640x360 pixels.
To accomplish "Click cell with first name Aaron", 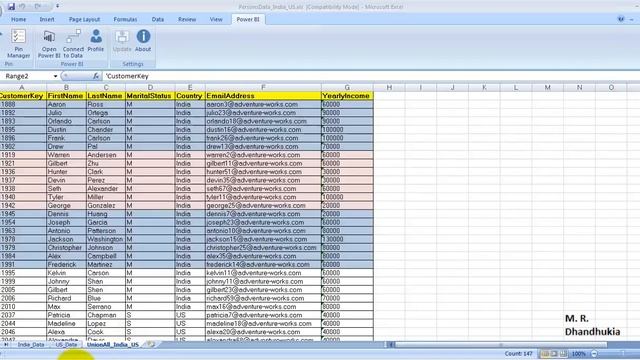I will (x=66, y=104).
